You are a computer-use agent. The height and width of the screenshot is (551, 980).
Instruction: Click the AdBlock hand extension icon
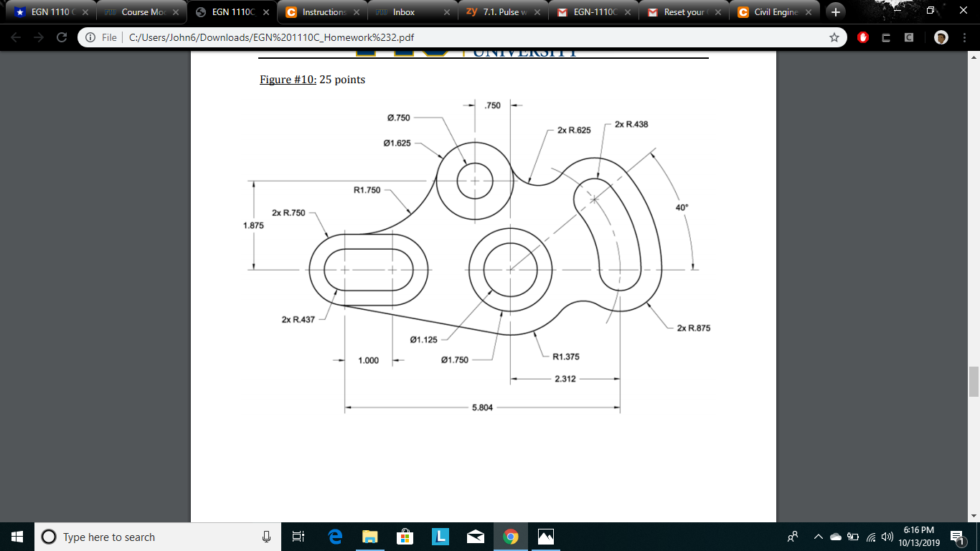[863, 37]
